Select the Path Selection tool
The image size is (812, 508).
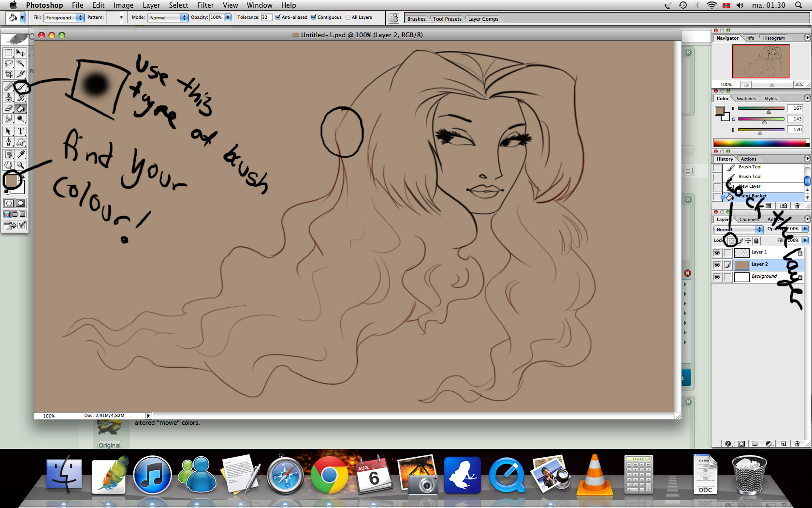tap(9, 131)
